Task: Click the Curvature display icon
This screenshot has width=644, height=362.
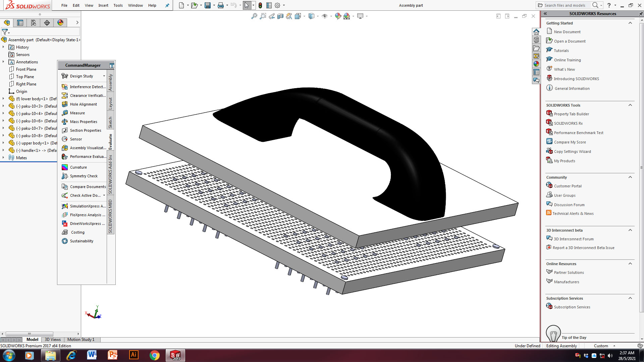Action: pyautogui.click(x=65, y=167)
